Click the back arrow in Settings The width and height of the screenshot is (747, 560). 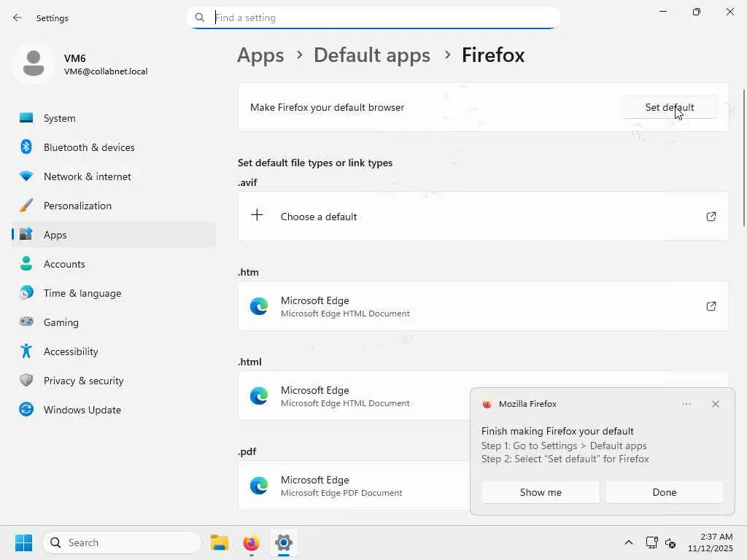[18, 17]
